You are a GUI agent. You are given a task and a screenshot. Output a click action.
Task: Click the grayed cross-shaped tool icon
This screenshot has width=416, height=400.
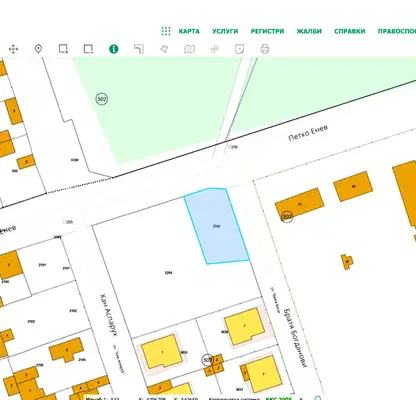215,49
